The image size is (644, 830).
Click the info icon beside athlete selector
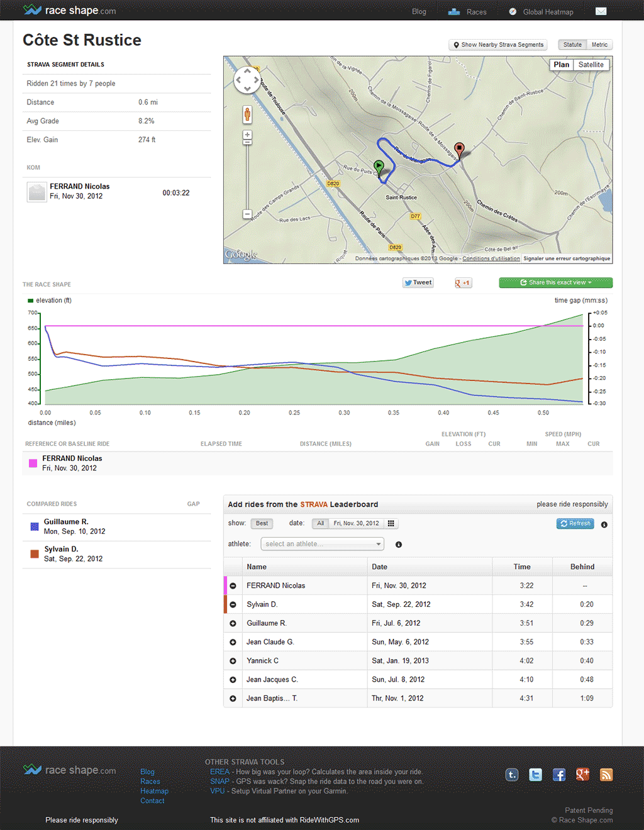click(399, 545)
